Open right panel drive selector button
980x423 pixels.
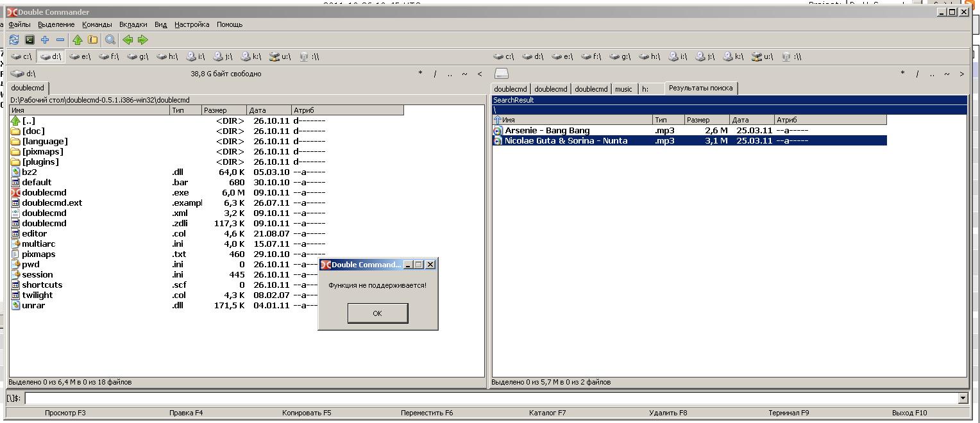[502, 74]
